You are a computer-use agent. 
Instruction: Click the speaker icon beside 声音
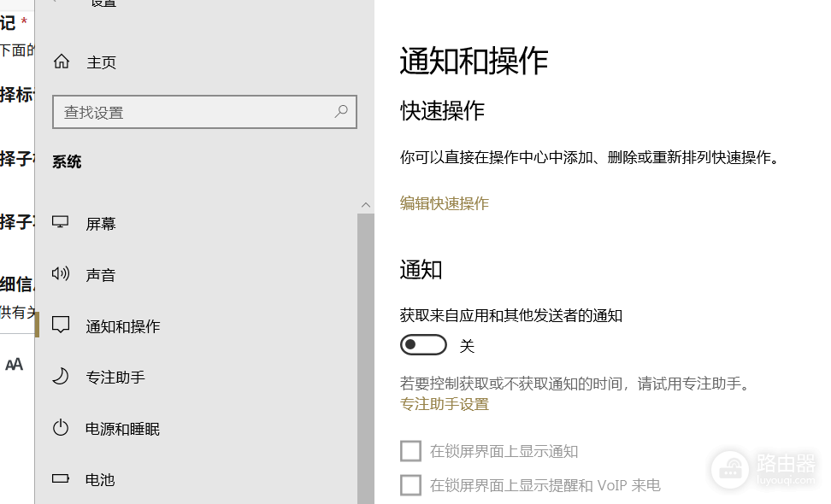coord(61,273)
